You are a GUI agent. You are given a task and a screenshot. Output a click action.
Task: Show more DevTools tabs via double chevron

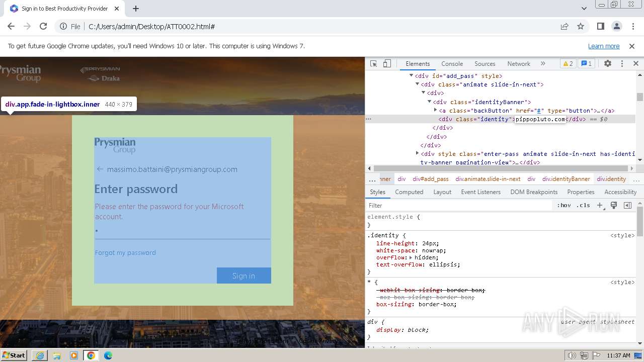coord(543,64)
